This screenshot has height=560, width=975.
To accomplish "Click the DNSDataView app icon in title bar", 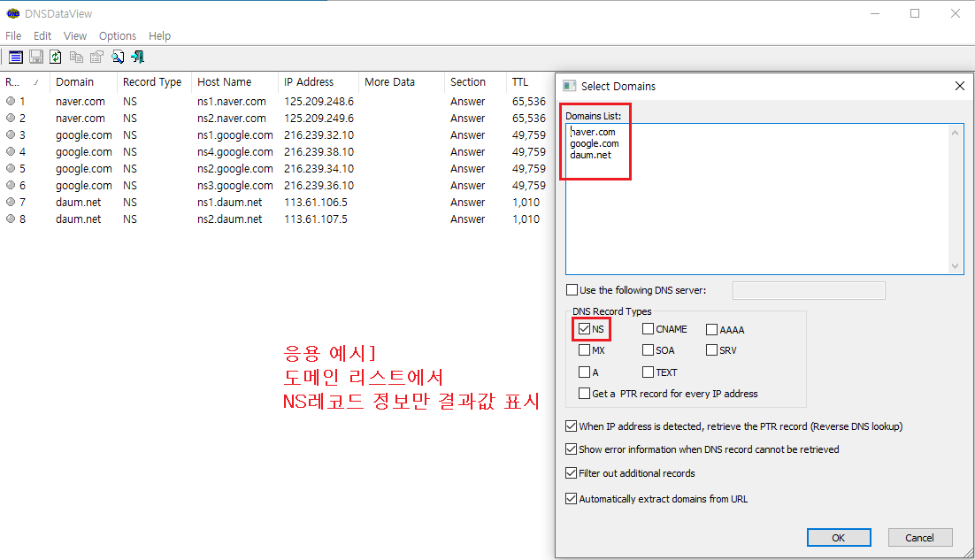I will coord(13,13).
